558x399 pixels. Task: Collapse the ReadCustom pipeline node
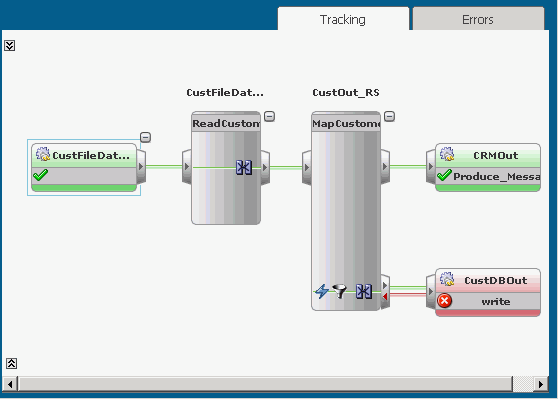(x=269, y=116)
